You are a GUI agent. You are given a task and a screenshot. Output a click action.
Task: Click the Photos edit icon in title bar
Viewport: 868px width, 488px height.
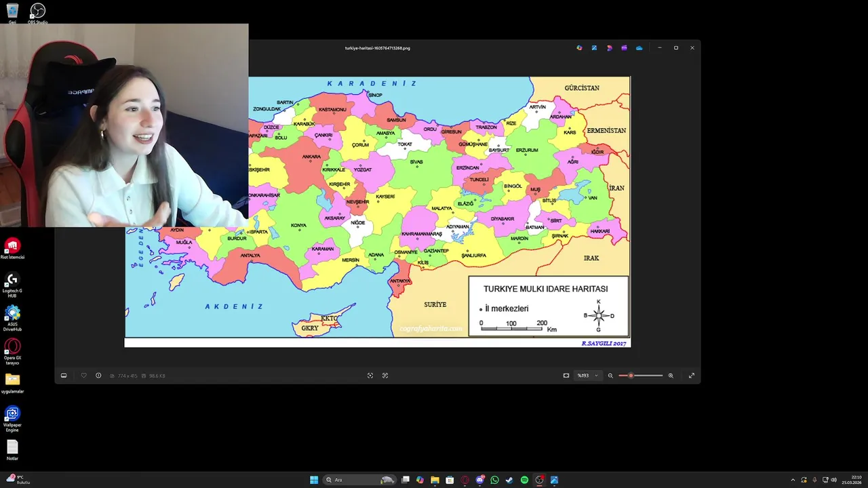point(594,48)
